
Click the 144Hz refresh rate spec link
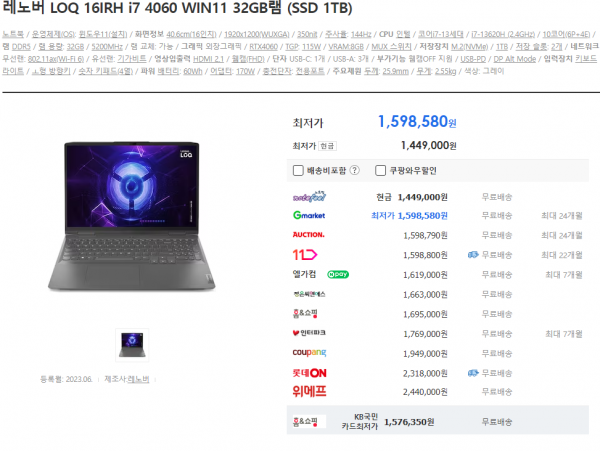pos(361,34)
